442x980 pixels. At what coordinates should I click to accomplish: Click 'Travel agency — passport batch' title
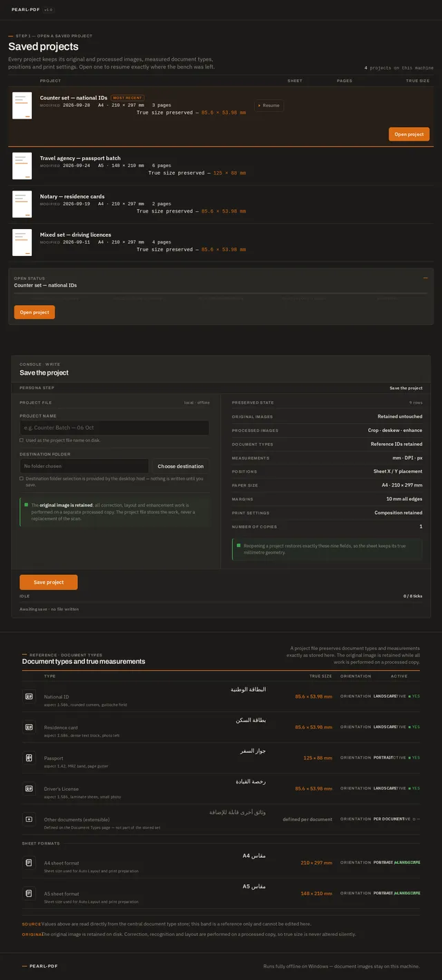[80, 158]
